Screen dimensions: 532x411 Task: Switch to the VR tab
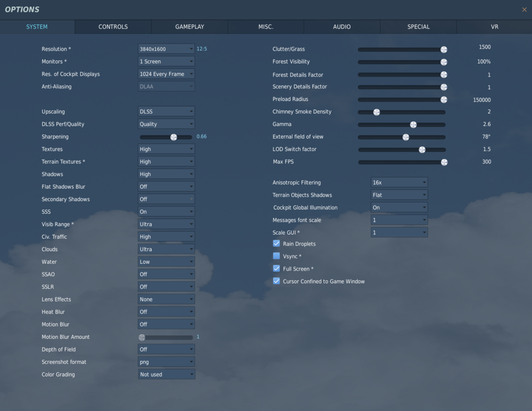[494, 27]
